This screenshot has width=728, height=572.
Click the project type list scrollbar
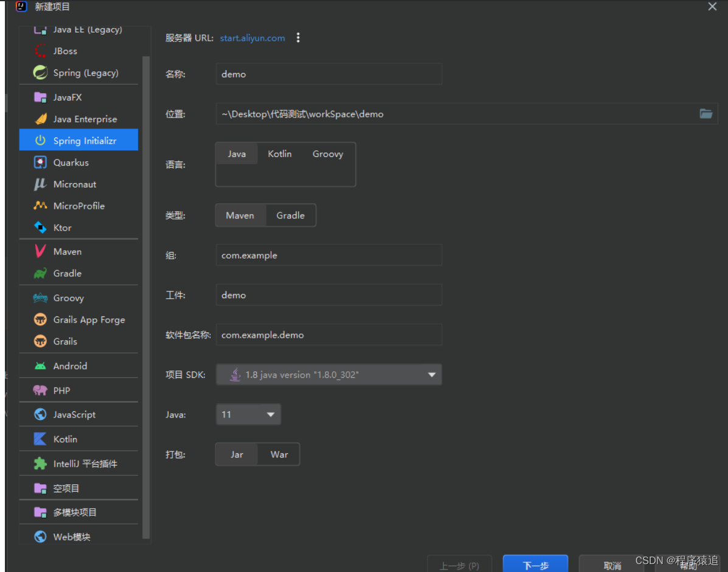146,297
